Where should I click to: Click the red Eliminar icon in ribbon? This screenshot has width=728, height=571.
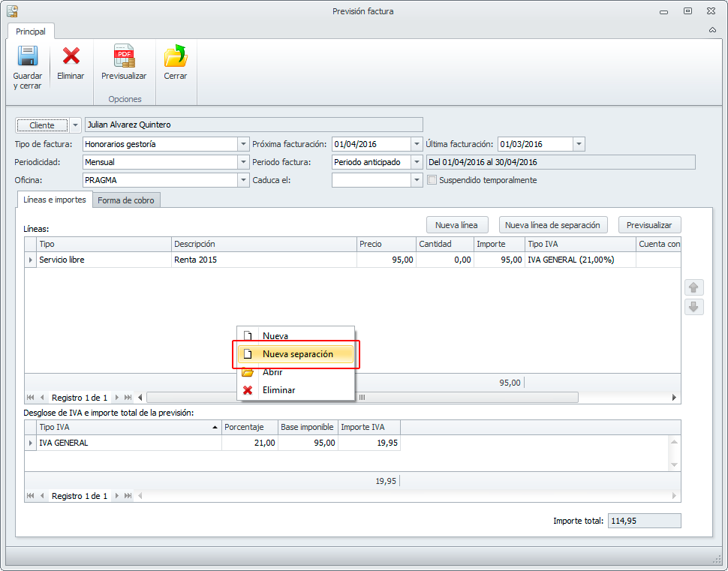(x=71, y=57)
